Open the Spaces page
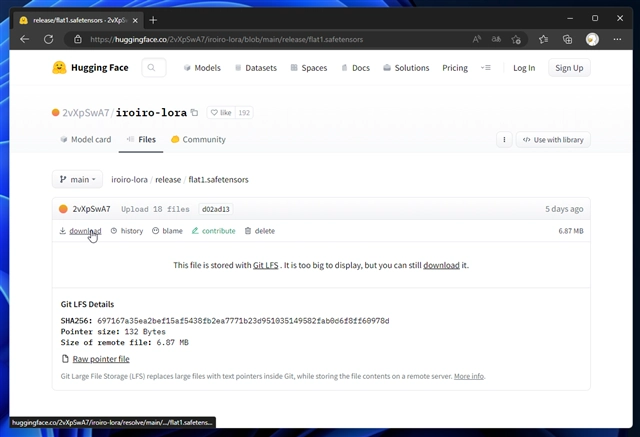This screenshot has width=640, height=437. [309, 68]
